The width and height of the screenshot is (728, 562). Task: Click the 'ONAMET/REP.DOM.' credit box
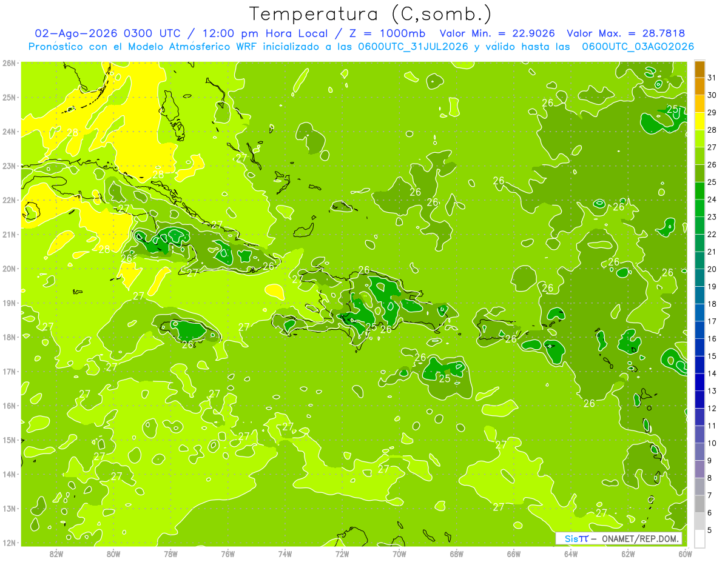pyautogui.click(x=619, y=538)
